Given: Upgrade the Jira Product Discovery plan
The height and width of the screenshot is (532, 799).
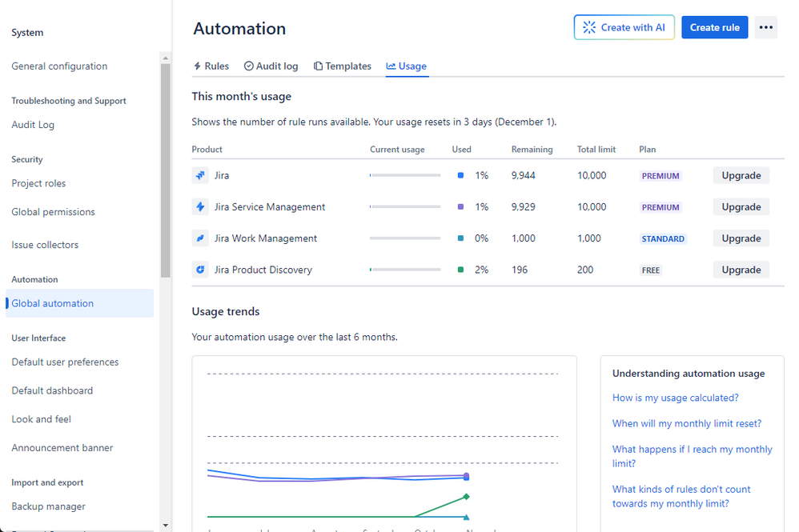Looking at the screenshot, I should 741,270.
